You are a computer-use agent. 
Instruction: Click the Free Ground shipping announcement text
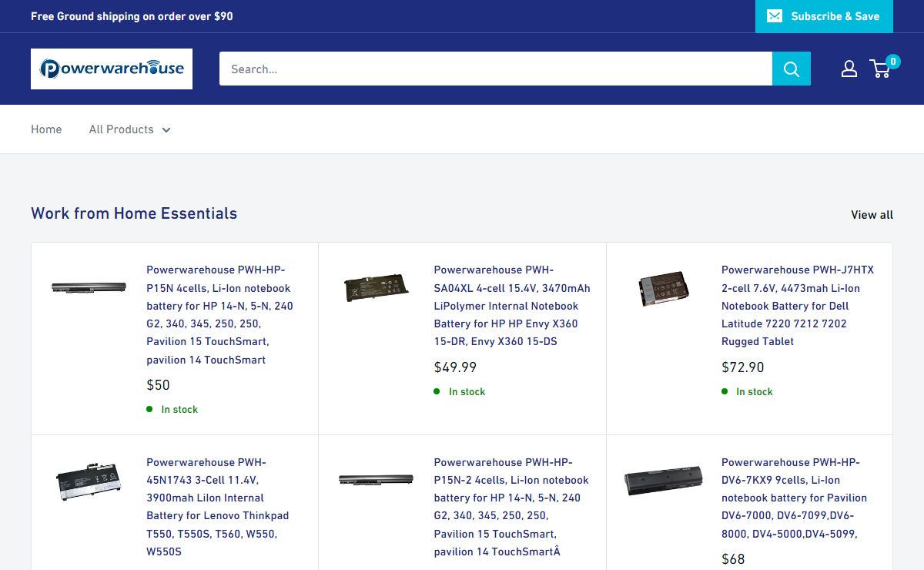tap(132, 16)
